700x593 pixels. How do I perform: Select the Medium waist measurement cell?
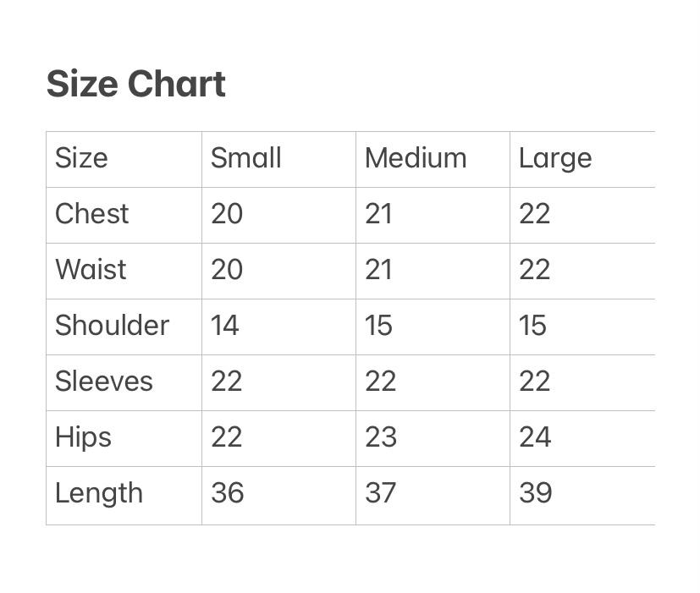[x=378, y=270]
